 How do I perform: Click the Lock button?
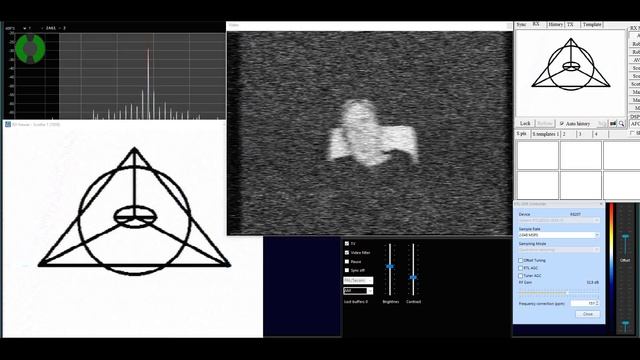pos(525,123)
